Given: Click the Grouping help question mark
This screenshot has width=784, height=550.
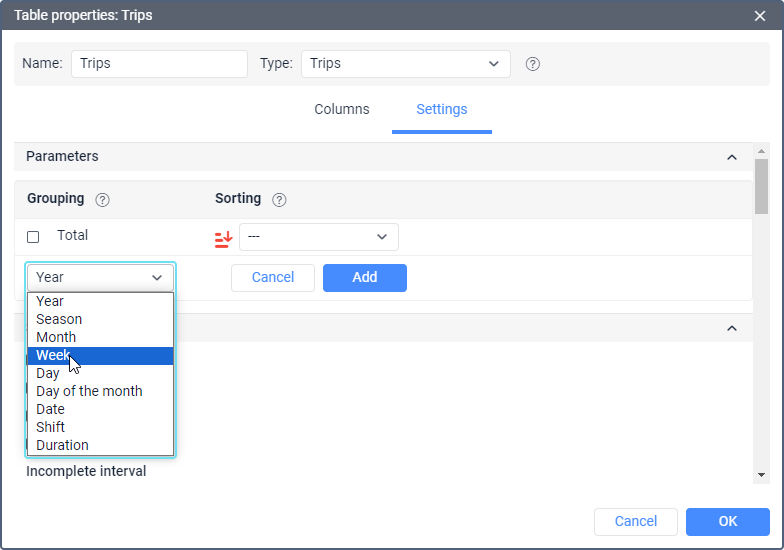Looking at the screenshot, I should [102, 200].
